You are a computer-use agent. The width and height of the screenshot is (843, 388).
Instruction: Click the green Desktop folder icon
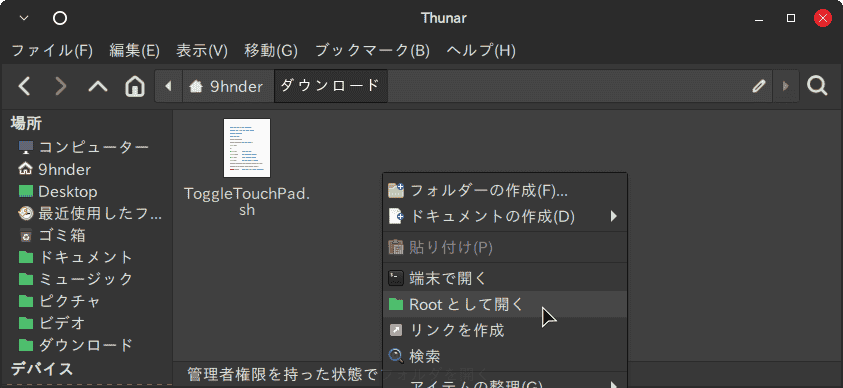(x=26, y=191)
